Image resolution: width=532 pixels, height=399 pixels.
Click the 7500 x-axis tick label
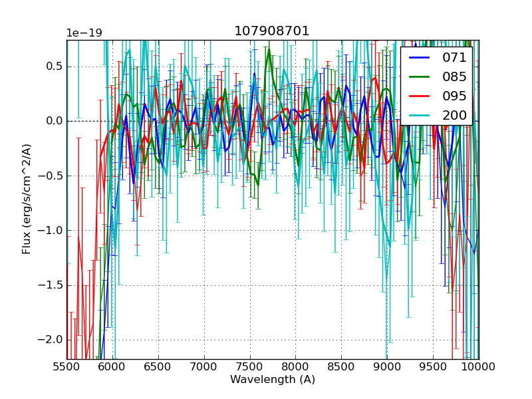click(x=250, y=366)
